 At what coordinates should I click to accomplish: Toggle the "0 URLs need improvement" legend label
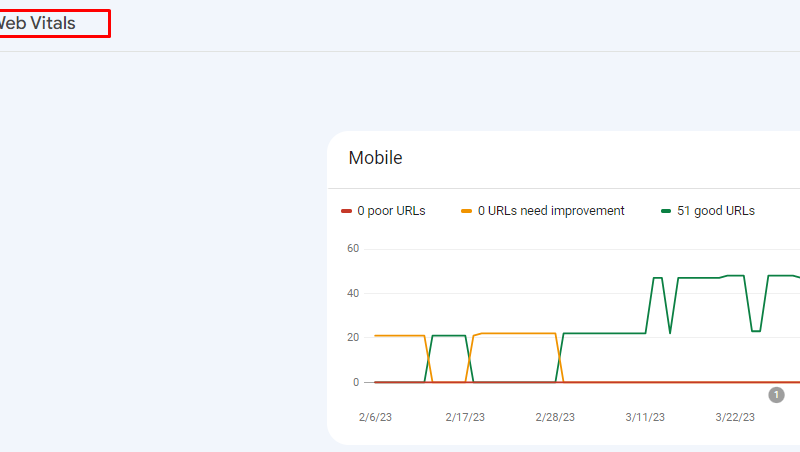pyautogui.click(x=551, y=211)
